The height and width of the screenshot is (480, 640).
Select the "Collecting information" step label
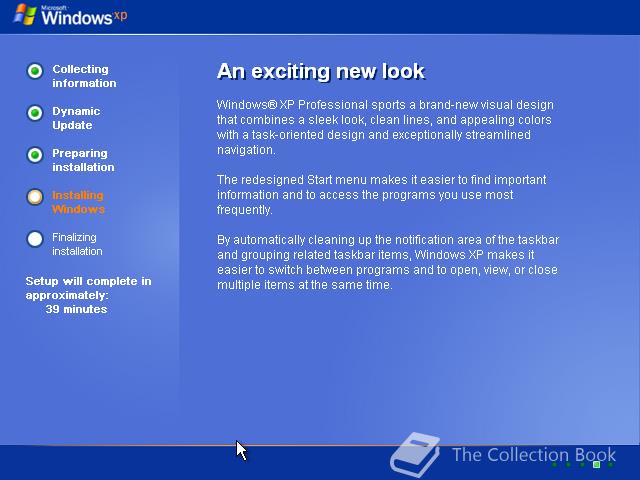[84, 76]
